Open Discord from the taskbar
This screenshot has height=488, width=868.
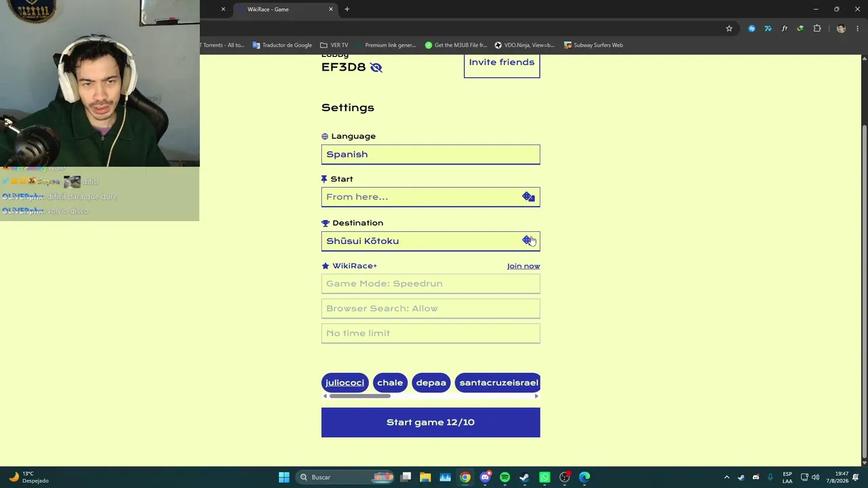pos(485,477)
